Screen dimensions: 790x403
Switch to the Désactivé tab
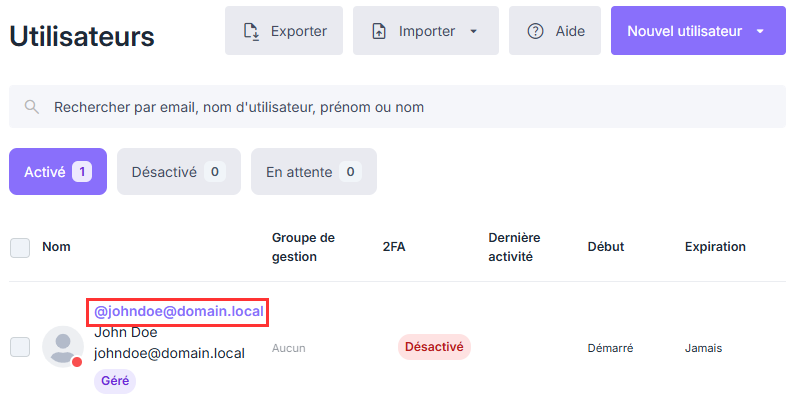click(179, 172)
